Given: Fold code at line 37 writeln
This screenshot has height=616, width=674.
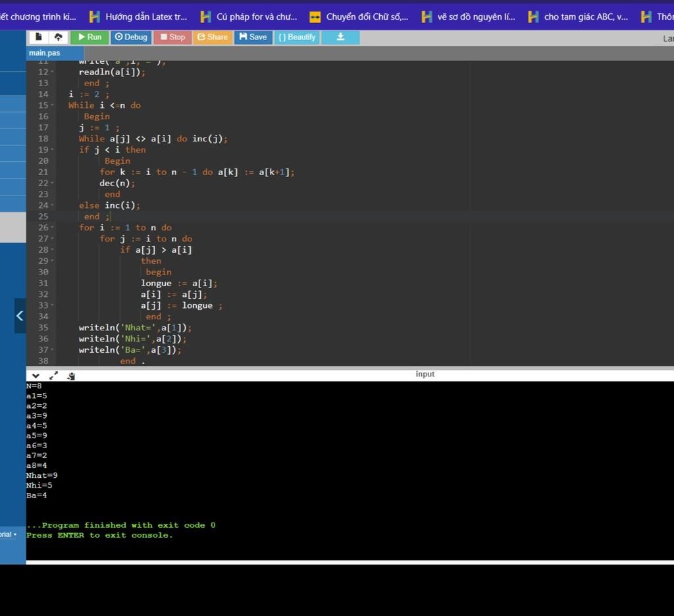Looking at the screenshot, I should point(53,350).
